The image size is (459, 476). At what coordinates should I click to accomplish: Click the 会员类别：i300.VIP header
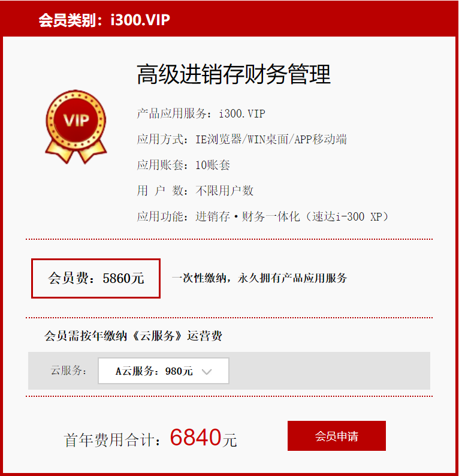tap(104, 20)
